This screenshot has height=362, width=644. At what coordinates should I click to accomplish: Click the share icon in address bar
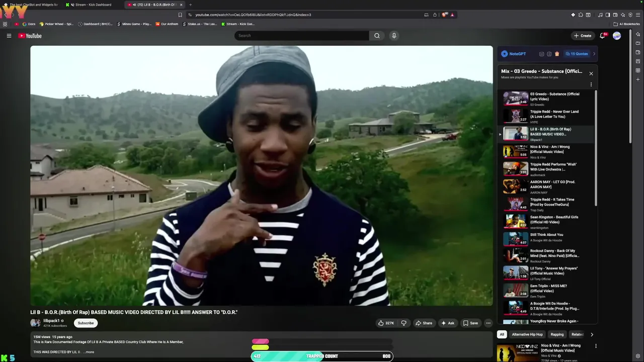[435, 15]
